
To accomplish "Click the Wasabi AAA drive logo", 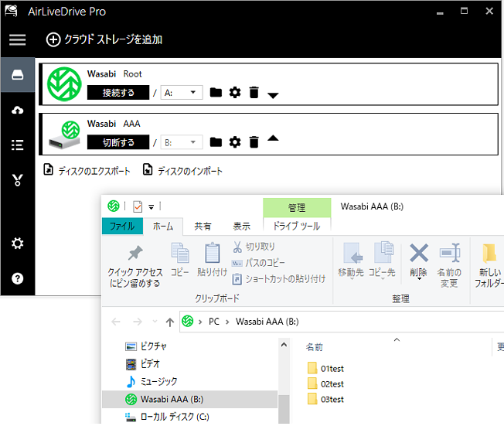I will tap(64, 135).
